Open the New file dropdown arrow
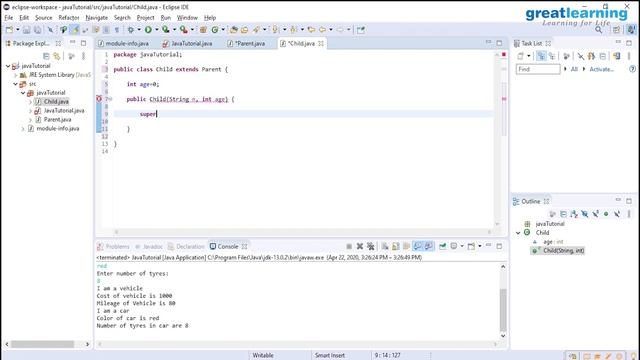 pyautogui.click(x=17, y=30)
